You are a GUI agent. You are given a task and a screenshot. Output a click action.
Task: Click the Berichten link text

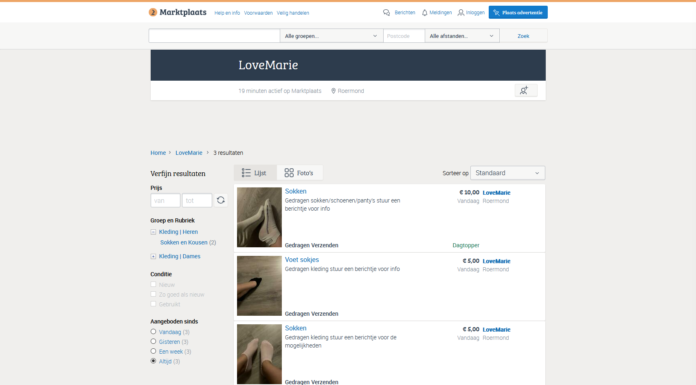click(x=405, y=13)
